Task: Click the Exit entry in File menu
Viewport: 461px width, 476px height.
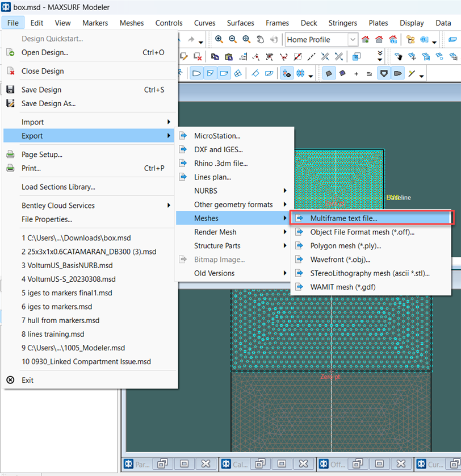Action: coord(26,380)
